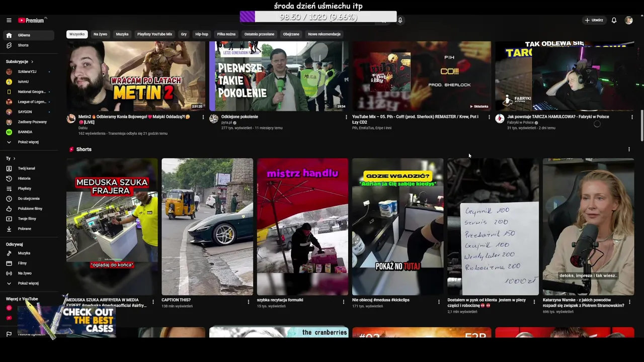This screenshot has width=644, height=362.
Task: Select the Hip-hop filter chip
Action: (x=202, y=34)
